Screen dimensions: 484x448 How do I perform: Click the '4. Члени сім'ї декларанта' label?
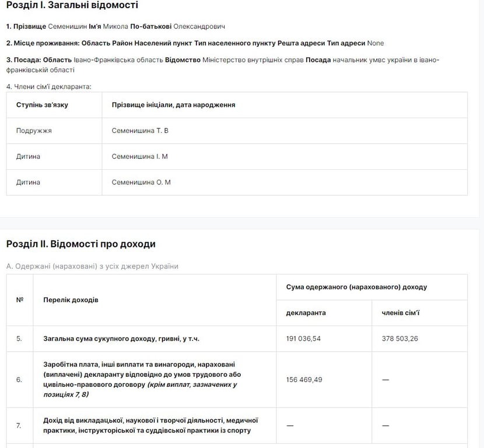pos(49,87)
